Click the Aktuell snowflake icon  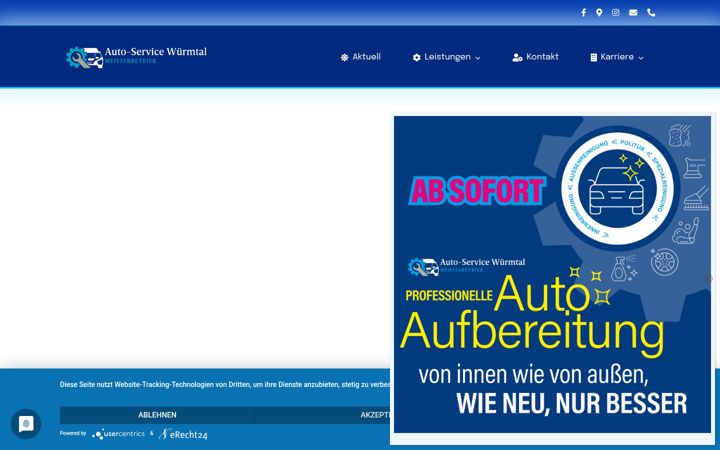point(344,57)
